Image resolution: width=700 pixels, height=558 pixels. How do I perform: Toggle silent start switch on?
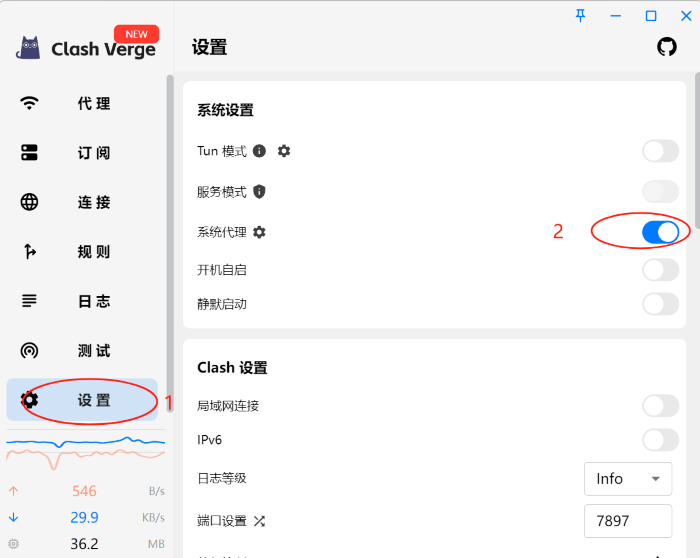pos(660,304)
